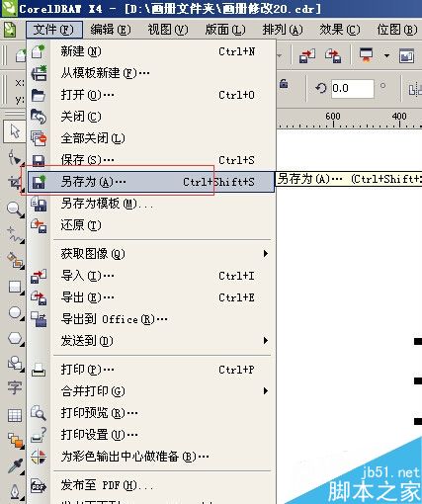Select the Smart Fill tool
422x504 pixels.
coord(15,260)
